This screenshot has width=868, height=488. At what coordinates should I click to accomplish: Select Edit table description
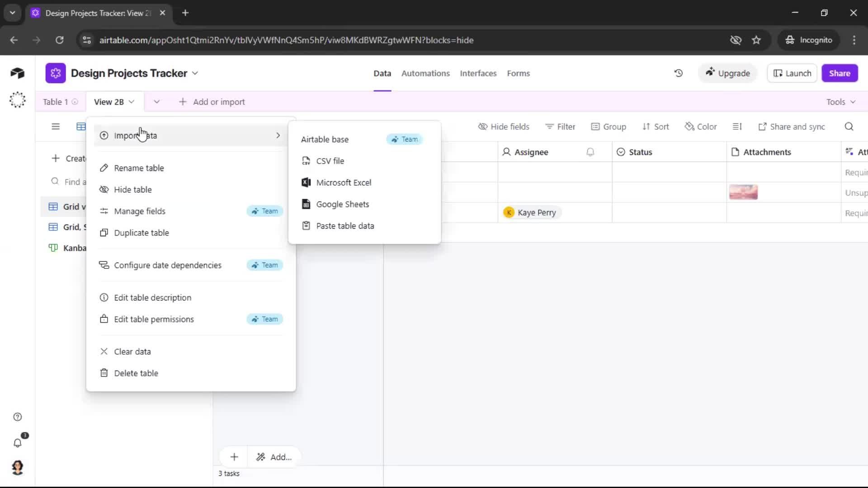tap(190, 298)
